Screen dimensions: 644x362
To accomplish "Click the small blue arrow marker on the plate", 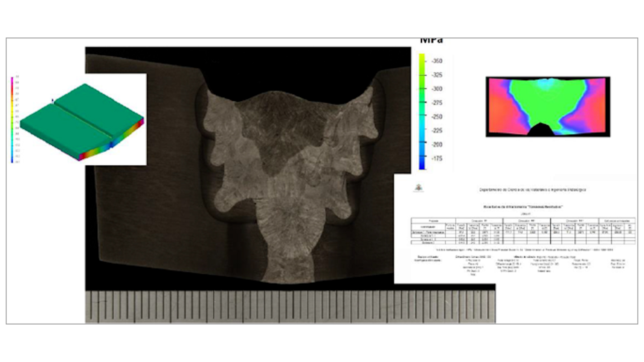I will [x=52, y=100].
